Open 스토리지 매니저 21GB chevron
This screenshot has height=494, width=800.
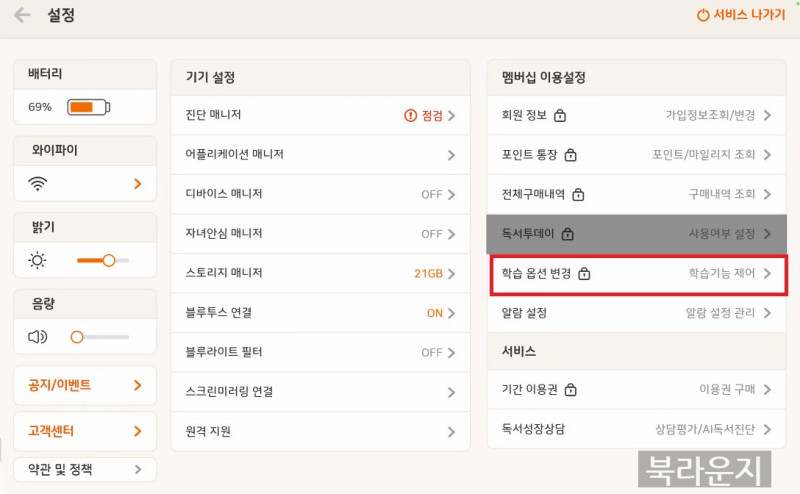[x=451, y=273]
